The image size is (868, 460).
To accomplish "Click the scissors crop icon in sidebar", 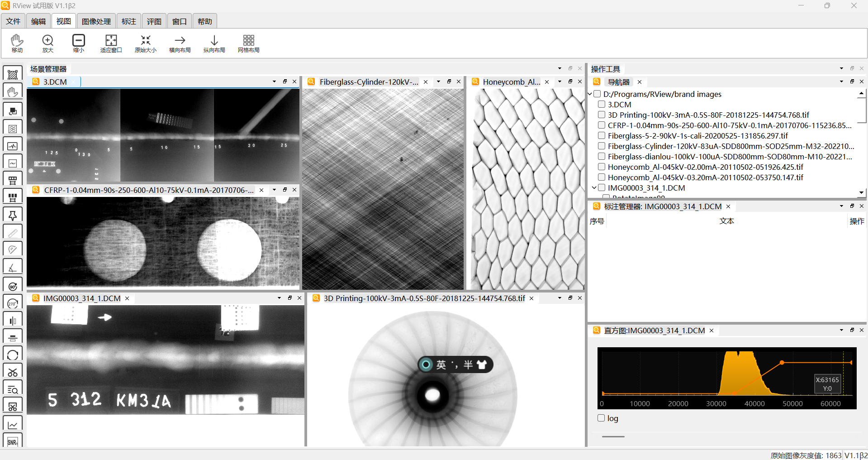I will [x=13, y=372].
